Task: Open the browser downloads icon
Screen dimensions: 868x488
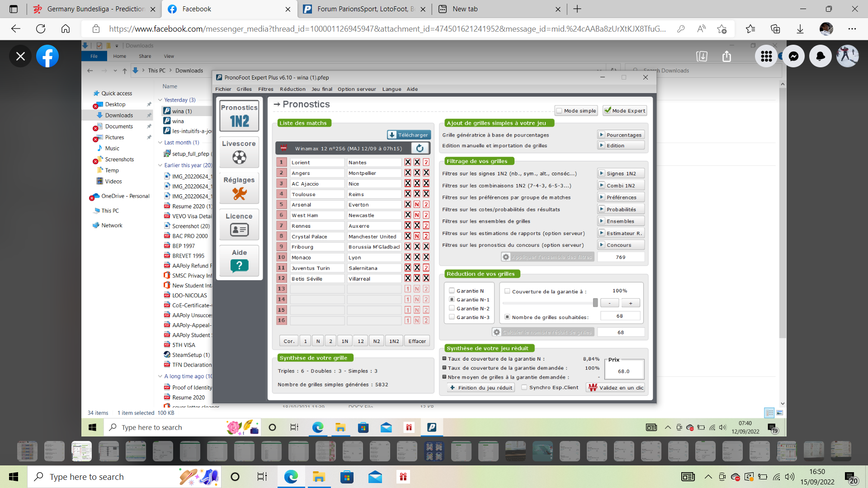Action: 800,29
